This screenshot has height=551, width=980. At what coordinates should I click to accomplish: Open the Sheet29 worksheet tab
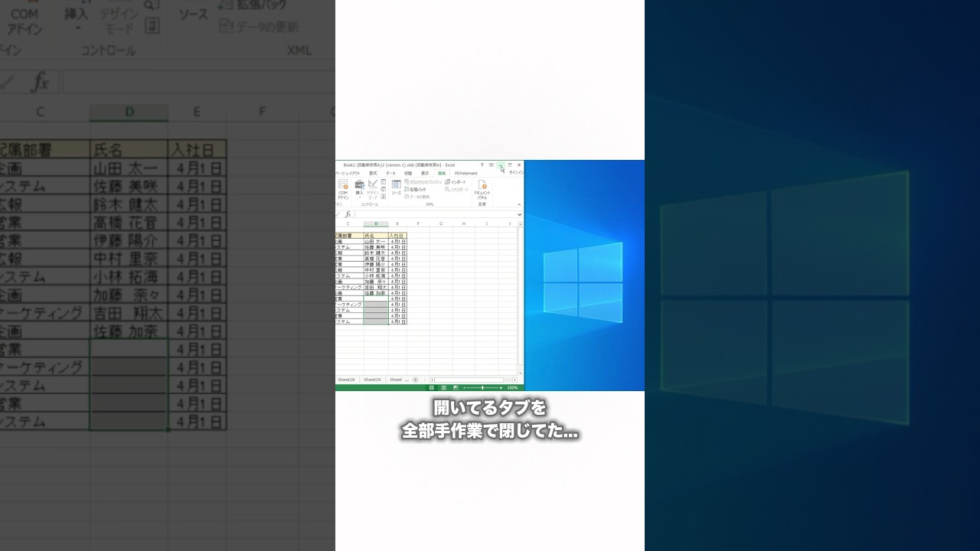372,380
